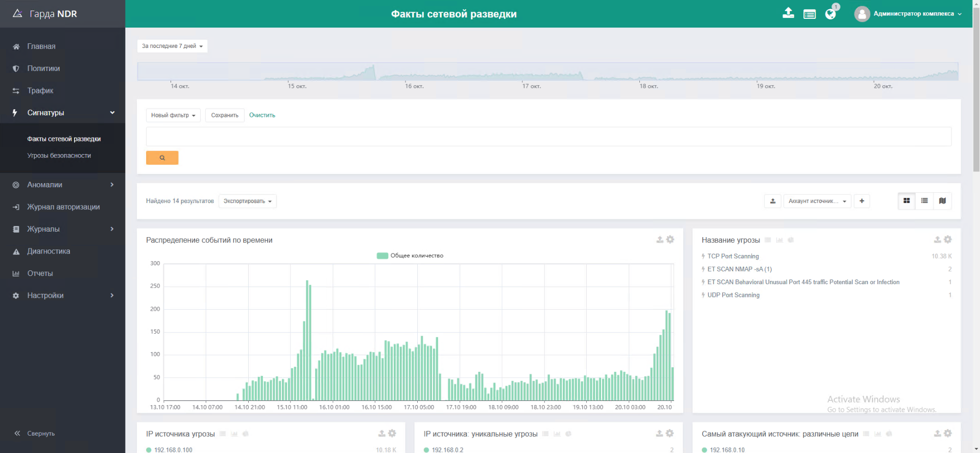980x453 pixels.
Task: Export the 'Название угрозы' widget via upload icon
Action: click(937, 239)
